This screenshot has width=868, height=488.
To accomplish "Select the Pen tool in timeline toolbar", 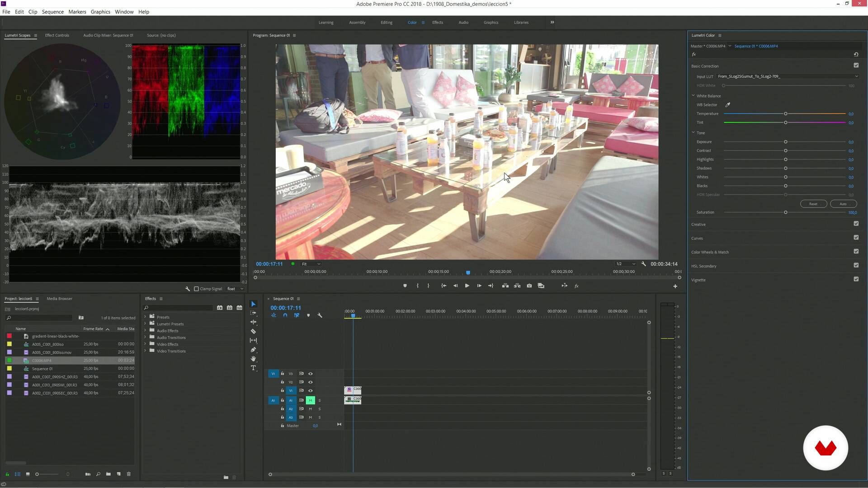I will pyautogui.click(x=253, y=350).
